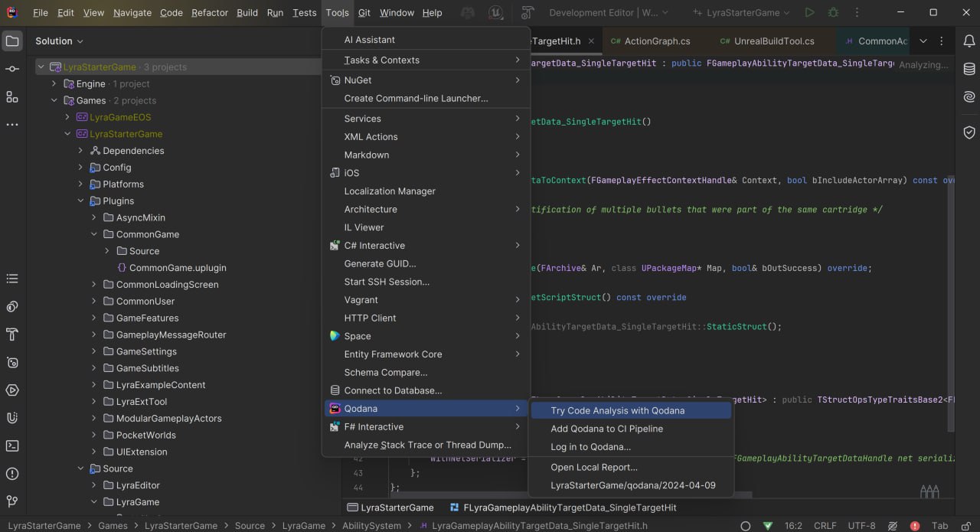The image size is (980, 532).
Task: Choose Open Local Report...
Action: click(631, 467)
